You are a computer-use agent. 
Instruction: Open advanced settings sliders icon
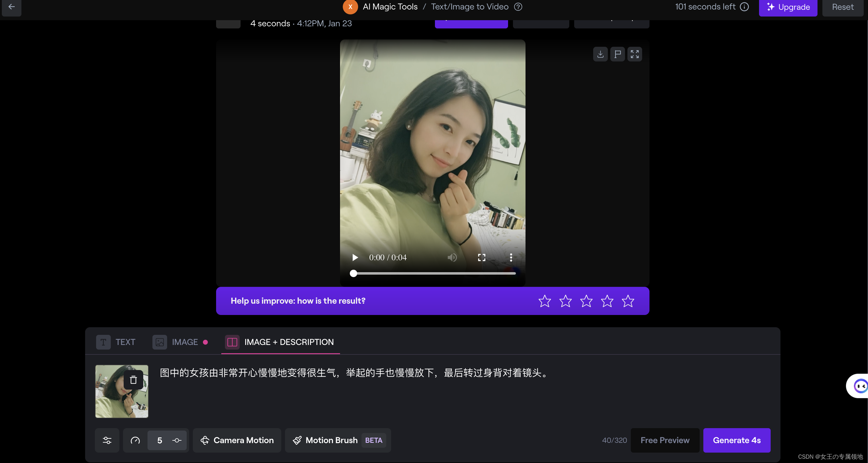(107, 440)
